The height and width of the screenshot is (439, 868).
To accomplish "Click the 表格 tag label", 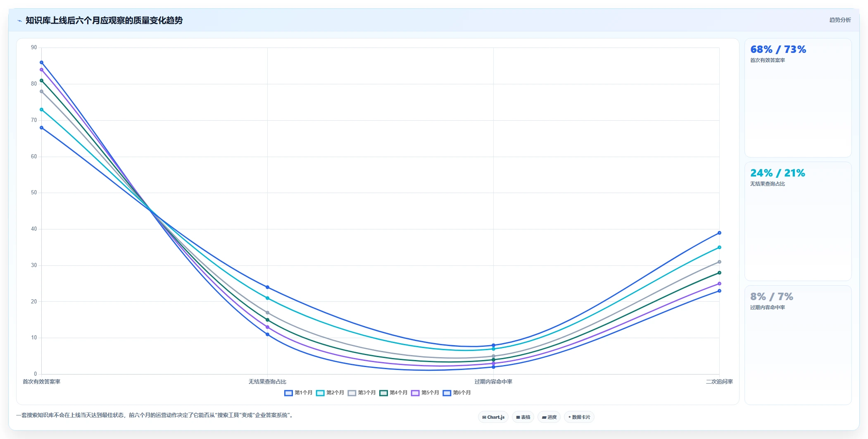I will pos(526,418).
